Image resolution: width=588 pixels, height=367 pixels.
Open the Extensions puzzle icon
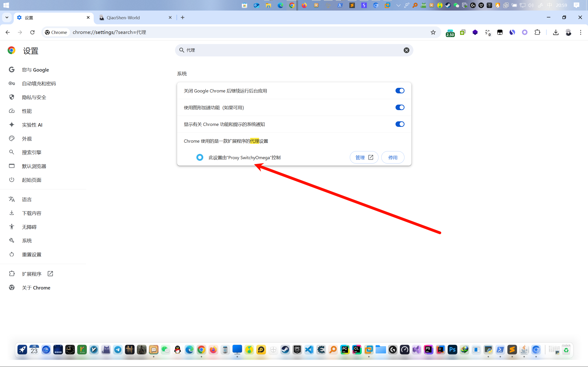click(537, 32)
